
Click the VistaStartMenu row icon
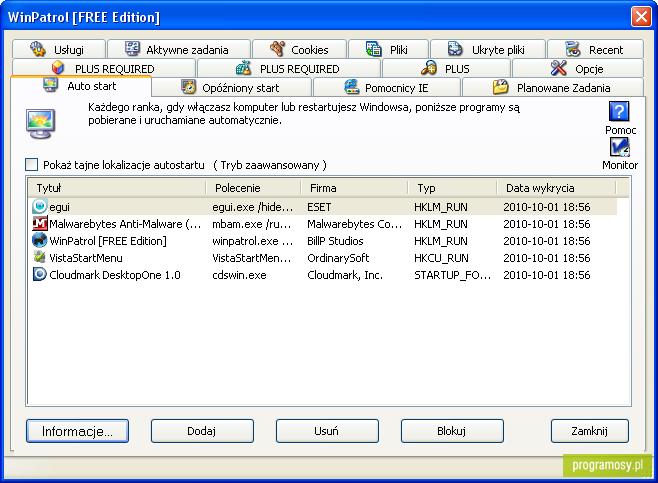[39, 257]
